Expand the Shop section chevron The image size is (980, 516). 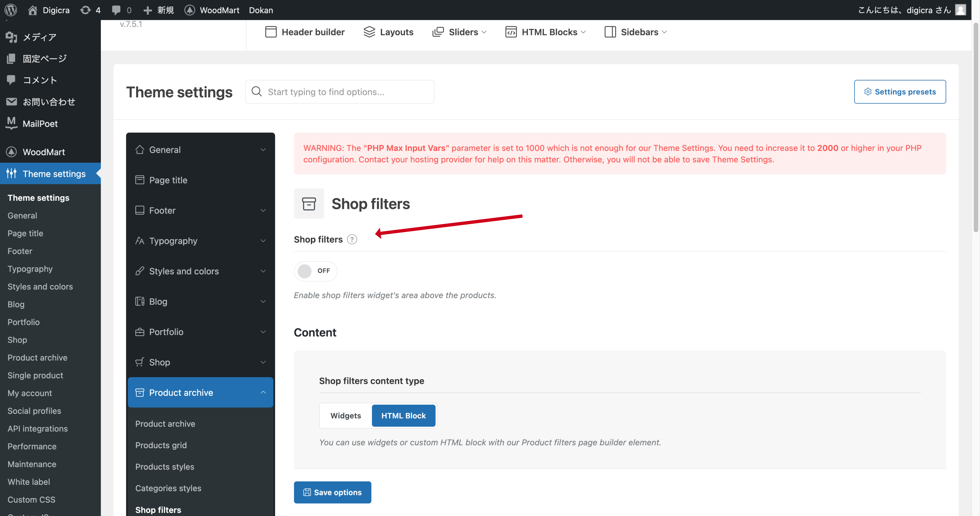coord(263,362)
